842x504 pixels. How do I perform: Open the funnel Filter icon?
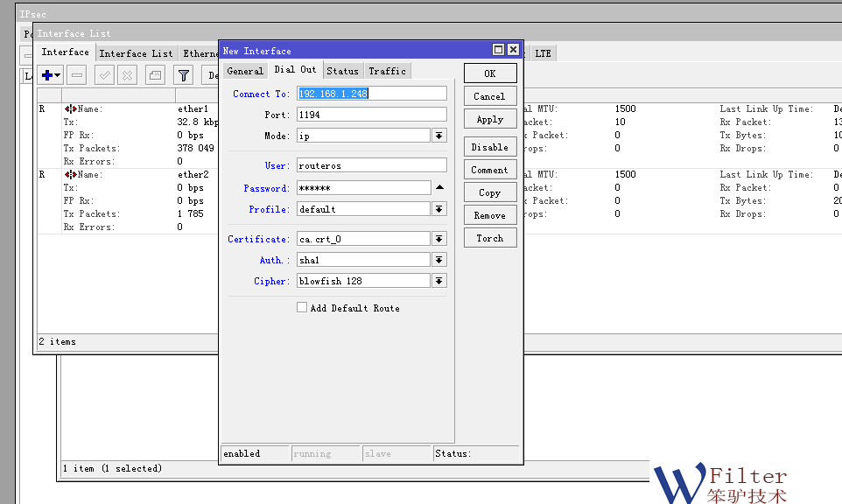183,76
